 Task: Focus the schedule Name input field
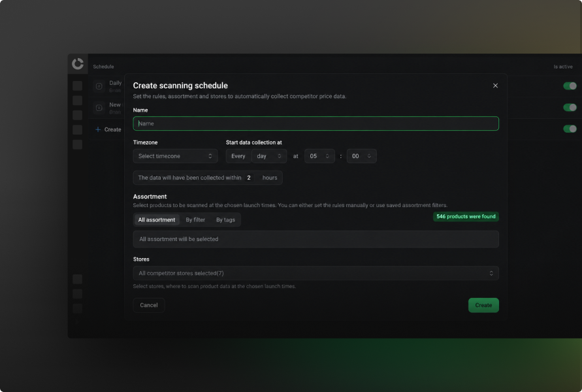point(316,123)
